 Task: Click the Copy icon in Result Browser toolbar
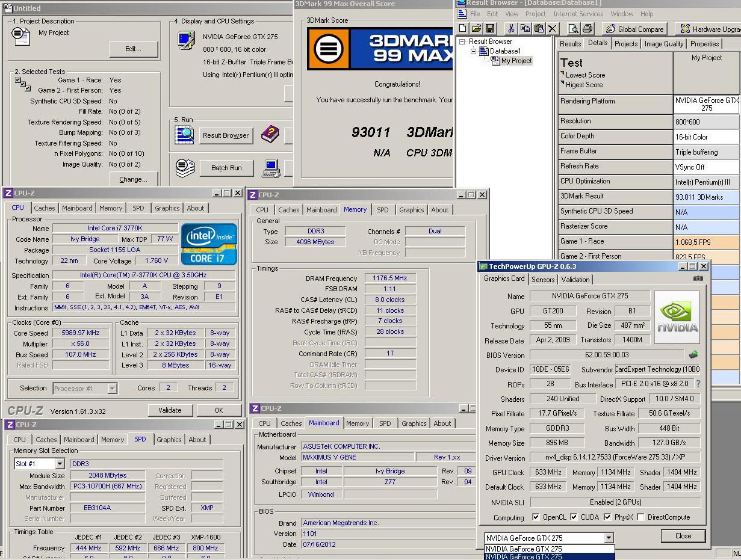525,28
